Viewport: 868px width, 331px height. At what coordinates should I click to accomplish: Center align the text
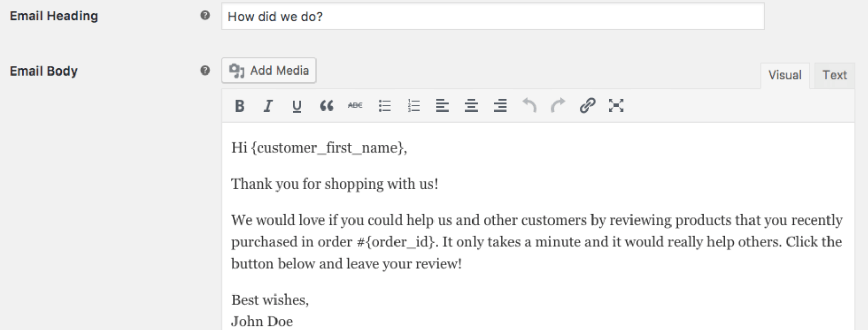coord(471,106)
